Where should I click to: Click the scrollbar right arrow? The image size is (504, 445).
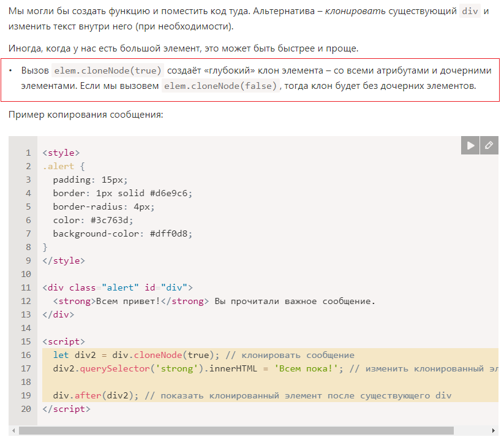494,430
